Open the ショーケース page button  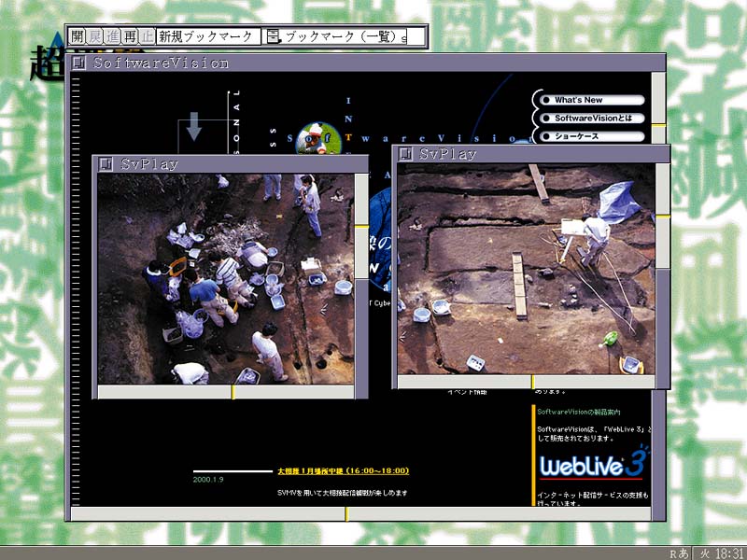(592, 136)
